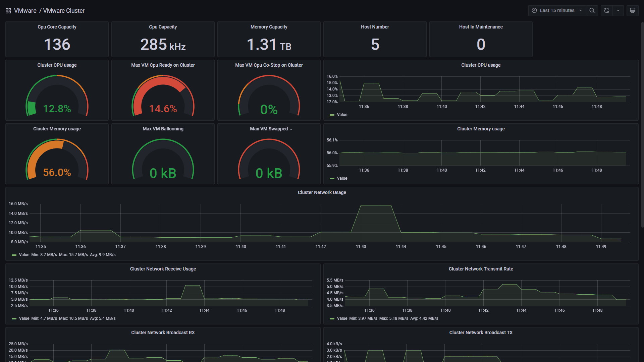
Task: Click the Max: 15.7 MB/s legend stat
Action: [73, 255]
